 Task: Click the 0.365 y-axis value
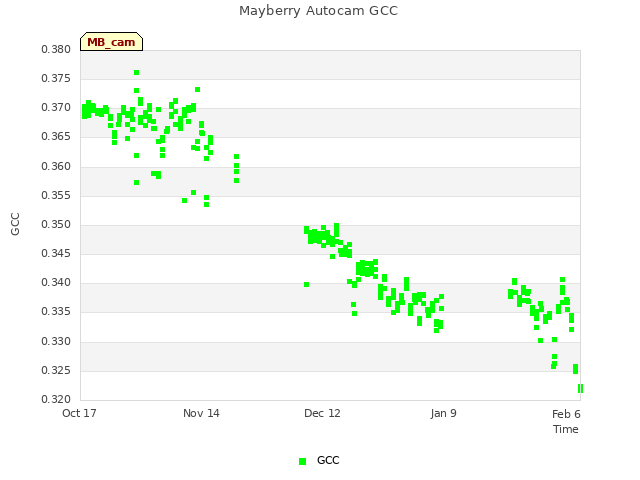pyautogui.click(x=56, y=136)
